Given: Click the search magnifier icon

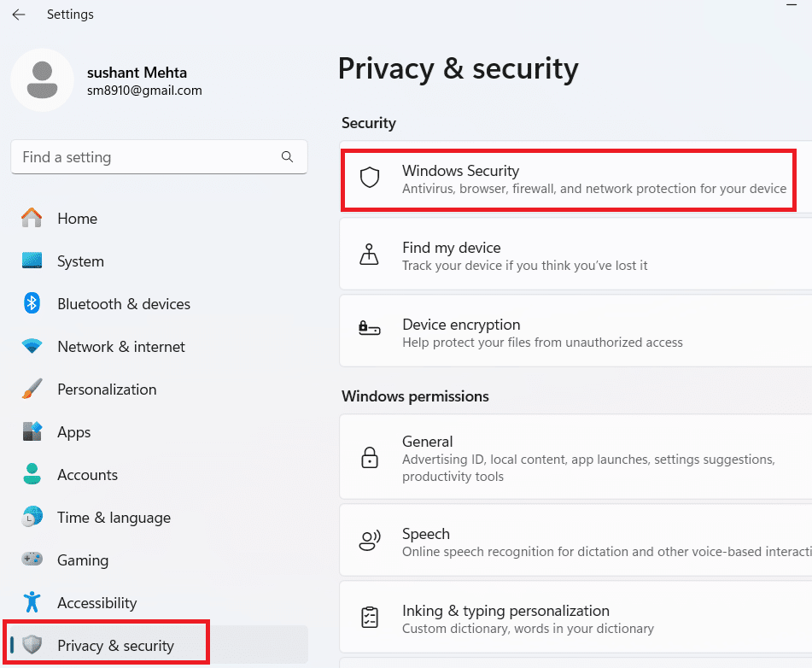Looking at the screenshot, I should (287, 157).
